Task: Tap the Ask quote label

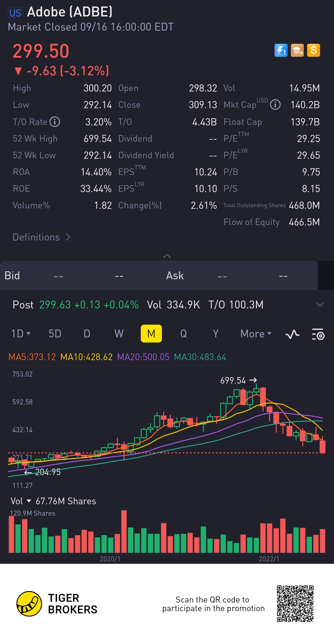Action: point(175,276)
